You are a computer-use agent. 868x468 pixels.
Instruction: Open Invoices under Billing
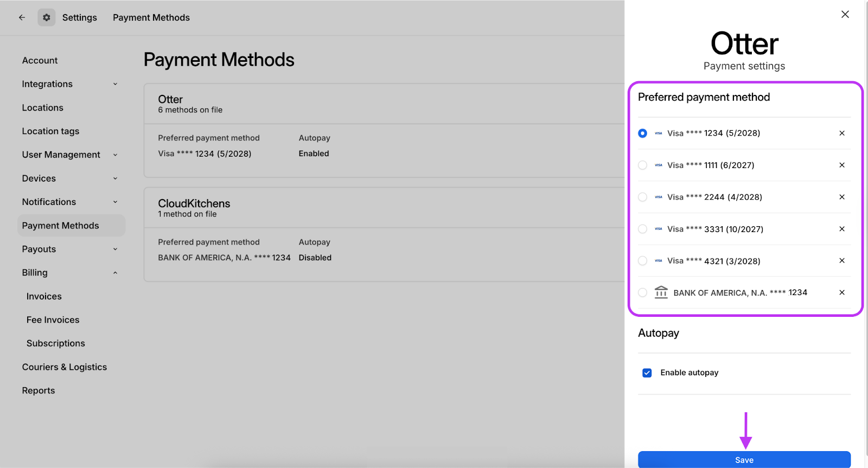pyautogui.click(x=44, y=296)
